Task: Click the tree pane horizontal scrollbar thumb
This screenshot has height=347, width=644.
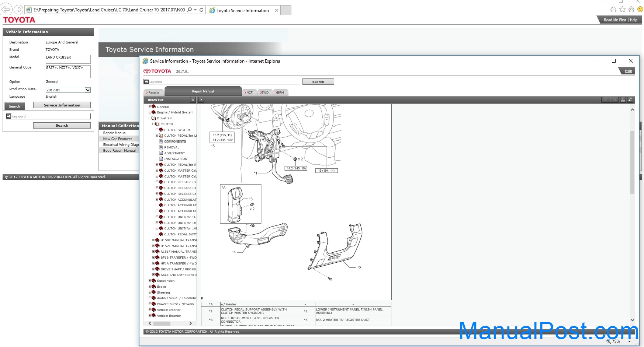Action: pyautogui.click(x=162, y=323)
